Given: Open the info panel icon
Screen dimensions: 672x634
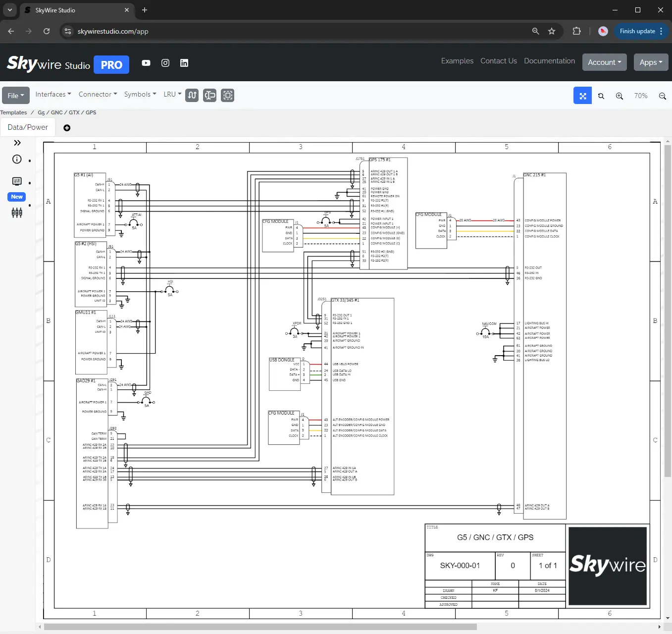Looking at the screenshot, I should (17, 159).
